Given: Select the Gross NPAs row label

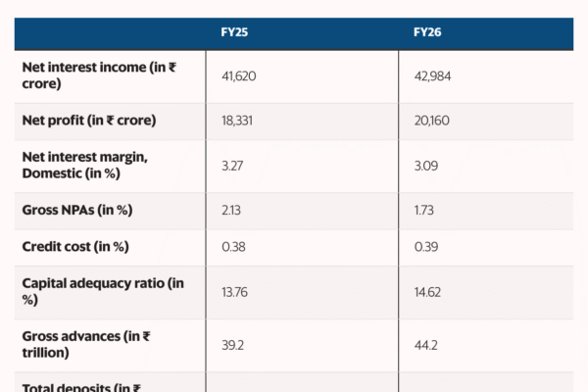Looking at the screenshot, I should click(x=76, y=210).
